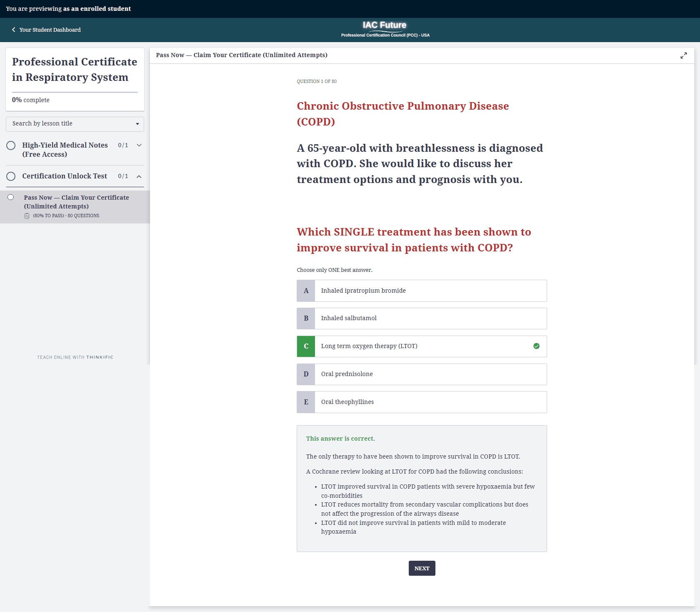The height and width of the screenshot is (612, 700).
Task: Choose answer B Inhaled salbutamol
Action: 430,319
